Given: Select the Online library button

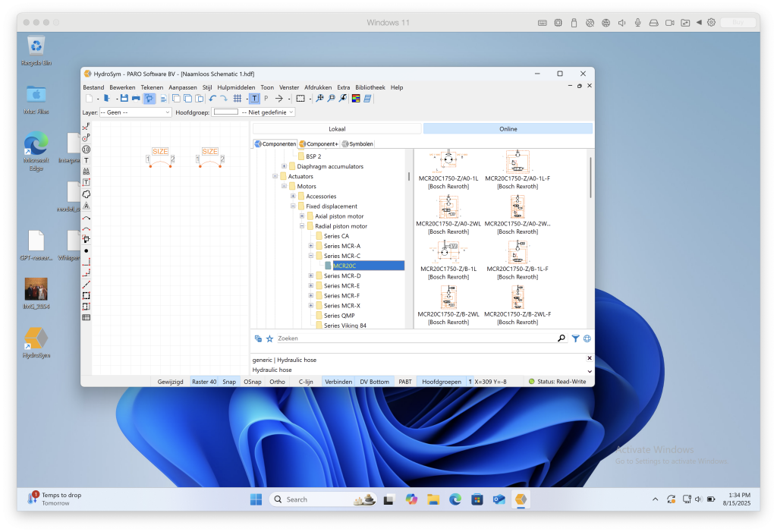Looking at the screenshot, I should pos(508,129).
